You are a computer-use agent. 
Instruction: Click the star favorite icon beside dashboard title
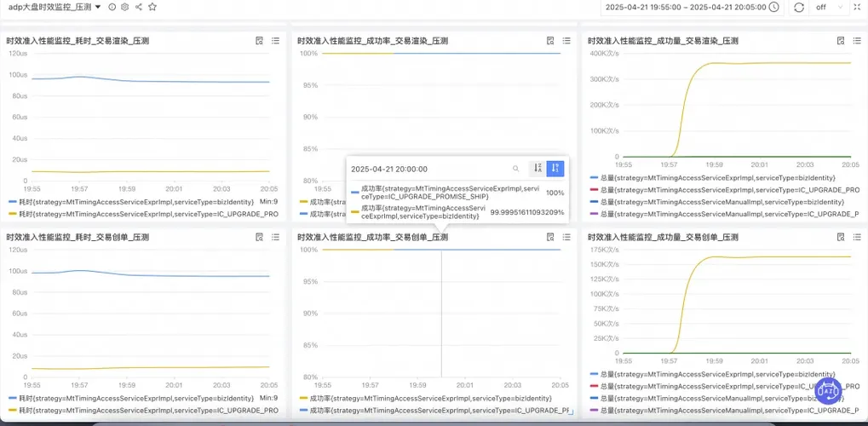click(x=152, y=7)
